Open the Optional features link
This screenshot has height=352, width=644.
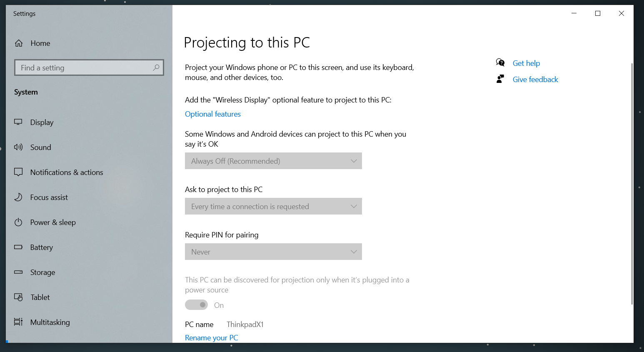click(x=212, y=114)
